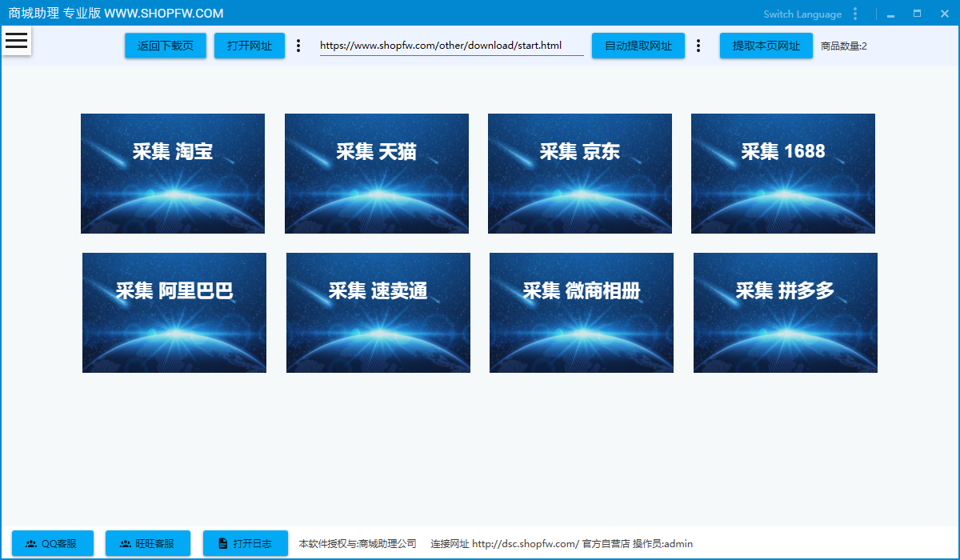
Task: Close the application window
Action: coord(942,14)
